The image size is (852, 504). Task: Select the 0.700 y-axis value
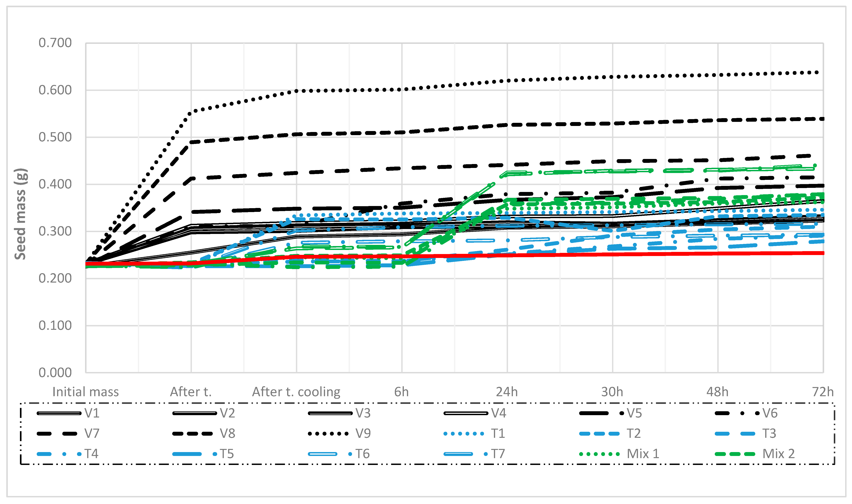pos(55,43)
